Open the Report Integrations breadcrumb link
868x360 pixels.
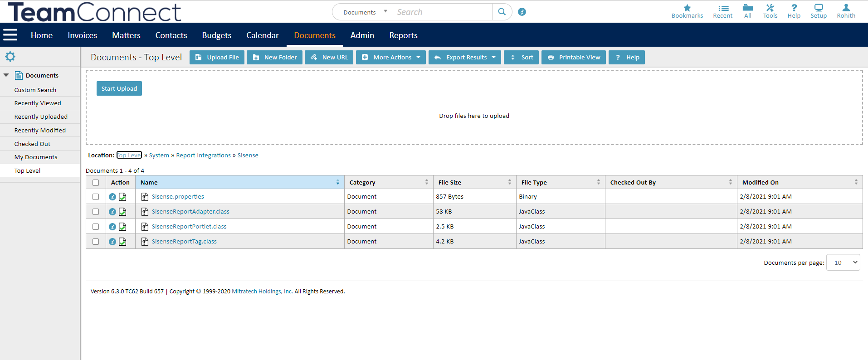(204, 156)
